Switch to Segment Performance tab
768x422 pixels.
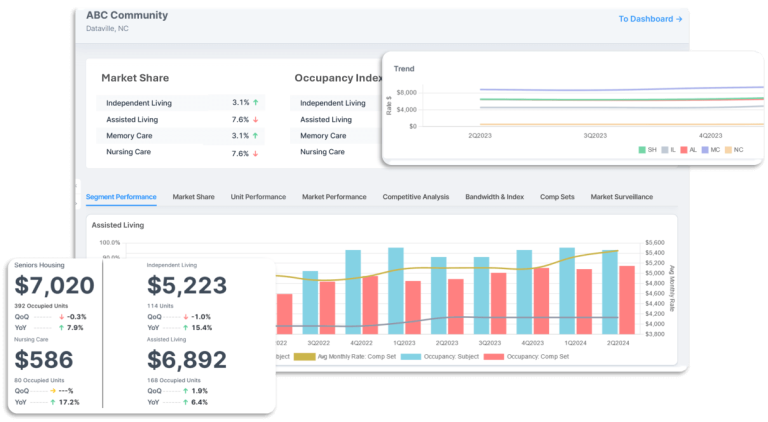[121, 197]
